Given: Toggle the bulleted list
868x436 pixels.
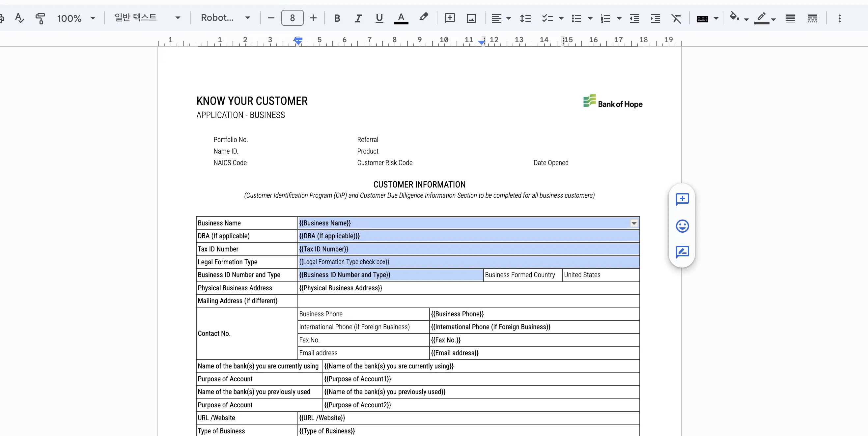Looking at the screenshot, I should pos(576,18).
